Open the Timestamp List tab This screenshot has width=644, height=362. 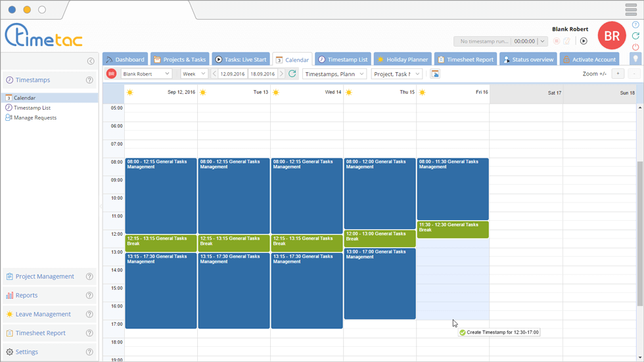(x=343, y=59)
